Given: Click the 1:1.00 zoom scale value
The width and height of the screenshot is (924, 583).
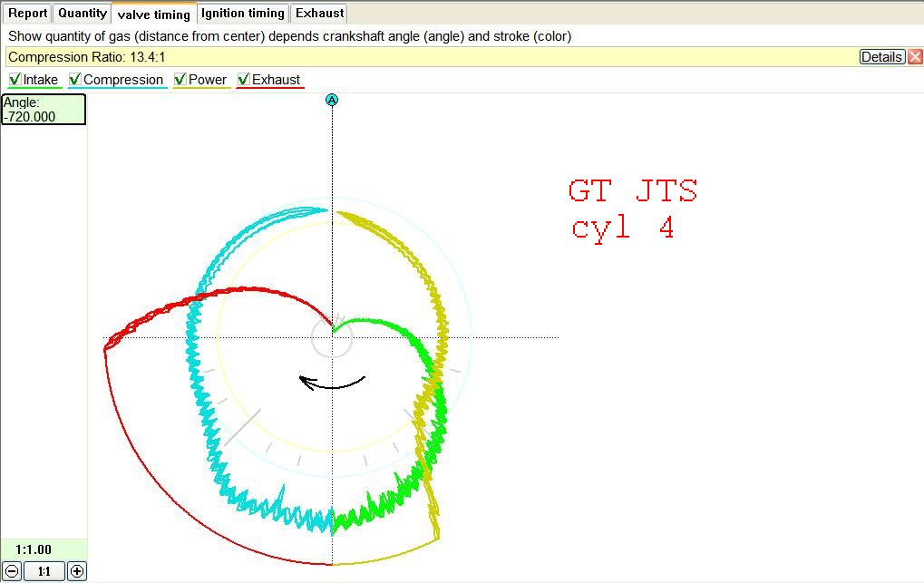Looking at the screenshot, I should click(34, 549).
